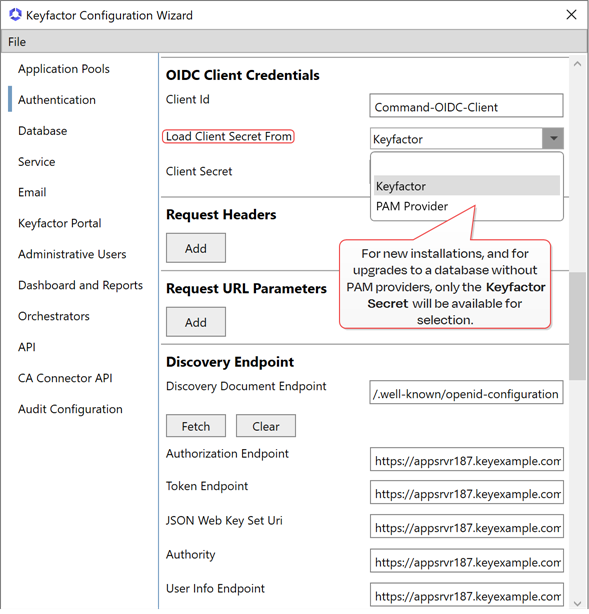The width and height of the screenshot is (589, 614).
Task: Click the Discovery Document Endpoint label
Action: click(246, 386)
